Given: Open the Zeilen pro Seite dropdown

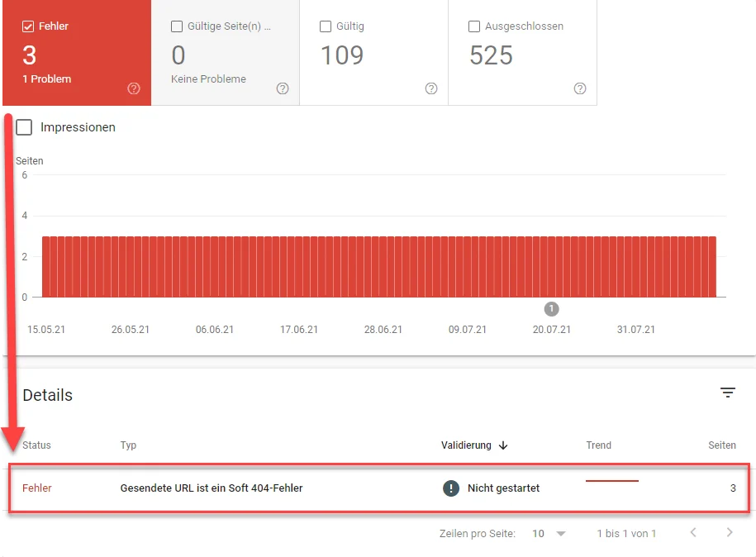Looking at the screenshot, I should [x=549, y=534].
